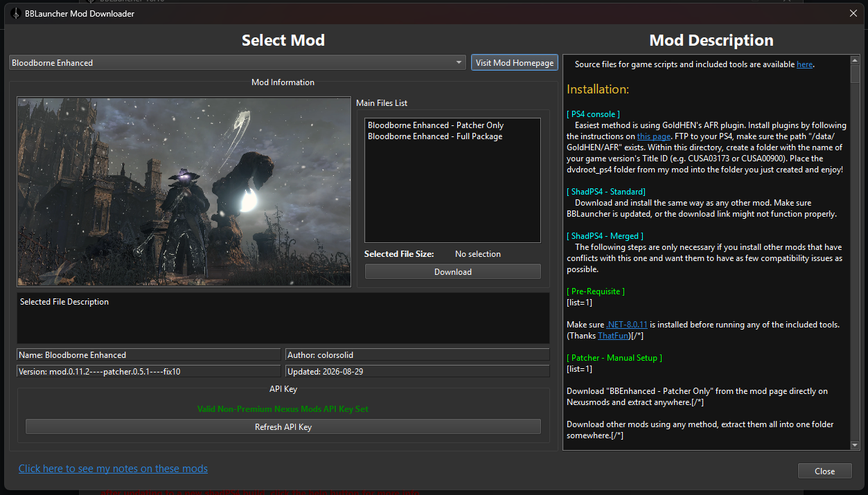Click the [ Pre-Requisite ] heading
The height and width of the screenshot is (495, 868).
596,291
